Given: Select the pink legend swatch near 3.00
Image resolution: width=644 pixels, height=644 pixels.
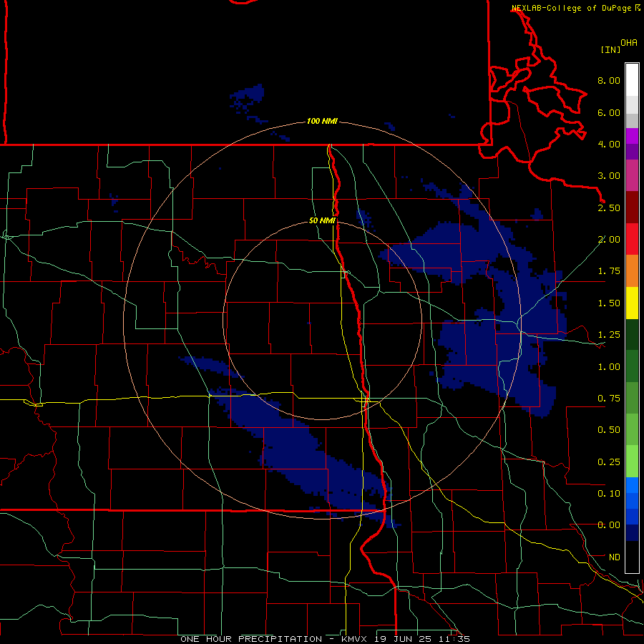Looking at the screenshot, I should coord(632,176).
